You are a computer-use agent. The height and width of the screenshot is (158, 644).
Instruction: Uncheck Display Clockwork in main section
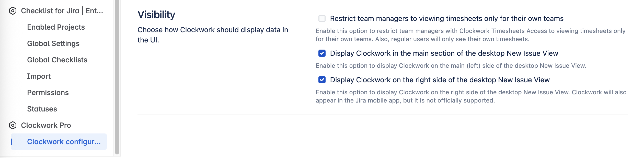[x=322, y=53]
